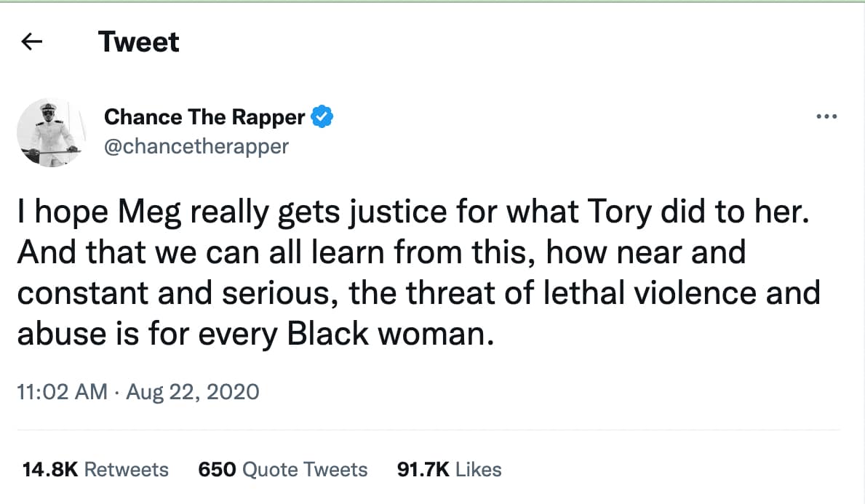Open the @chancetherapper handle link
The width and height of the screenshot is (865, 504).
point(196,146)
